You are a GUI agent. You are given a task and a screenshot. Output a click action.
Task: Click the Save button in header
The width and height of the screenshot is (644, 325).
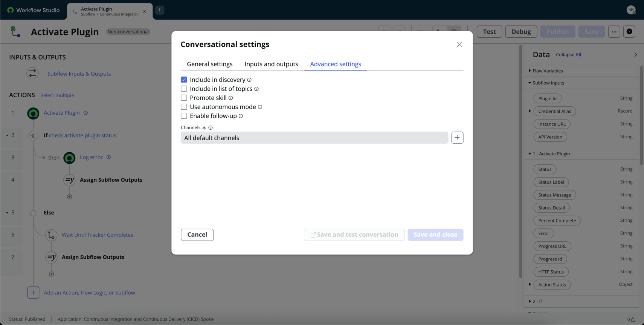pyautogui.click(x=591, y=32)
